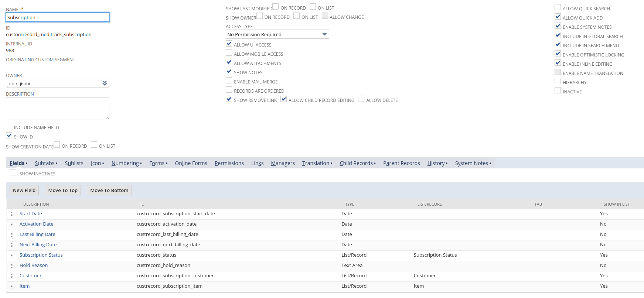Click drag handle icon beside Customer field
This screenshot has height=298, width=644.
coord(12,276)
